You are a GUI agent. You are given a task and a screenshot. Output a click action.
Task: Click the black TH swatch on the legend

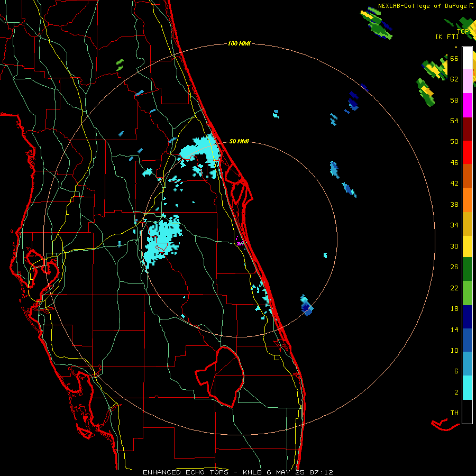pyautogui.click(x=467, y=411)
